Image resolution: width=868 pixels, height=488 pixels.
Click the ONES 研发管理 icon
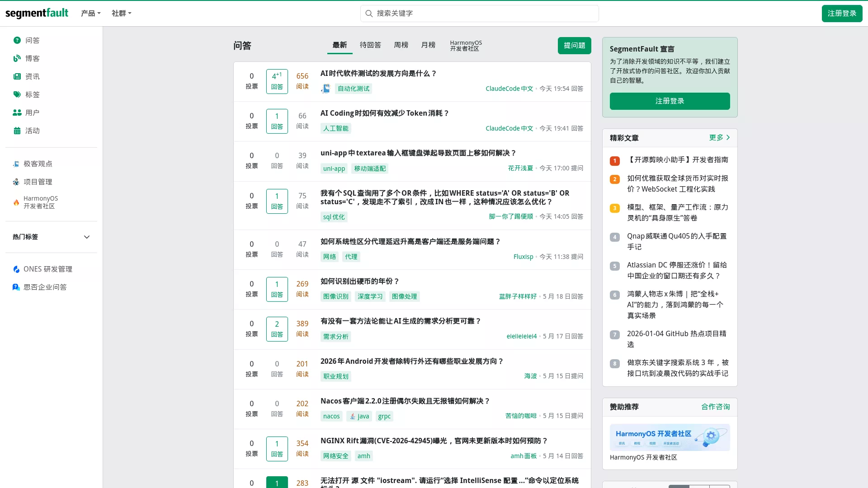tap(16, 269)
